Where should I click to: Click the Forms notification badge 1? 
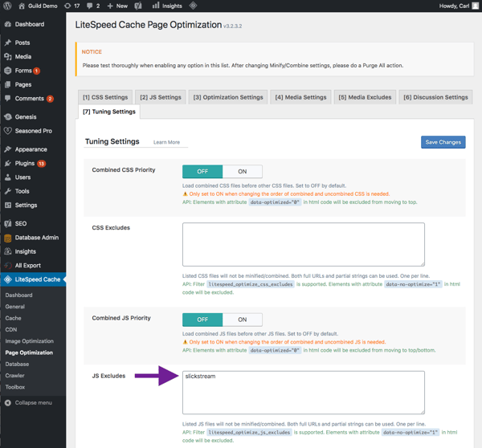tap(37, 71)
